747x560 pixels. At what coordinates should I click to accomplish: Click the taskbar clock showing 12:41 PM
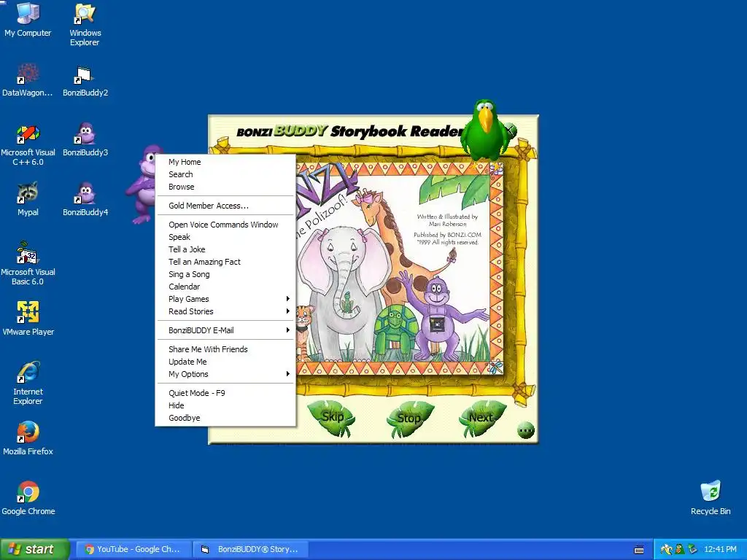coord(720,550)
